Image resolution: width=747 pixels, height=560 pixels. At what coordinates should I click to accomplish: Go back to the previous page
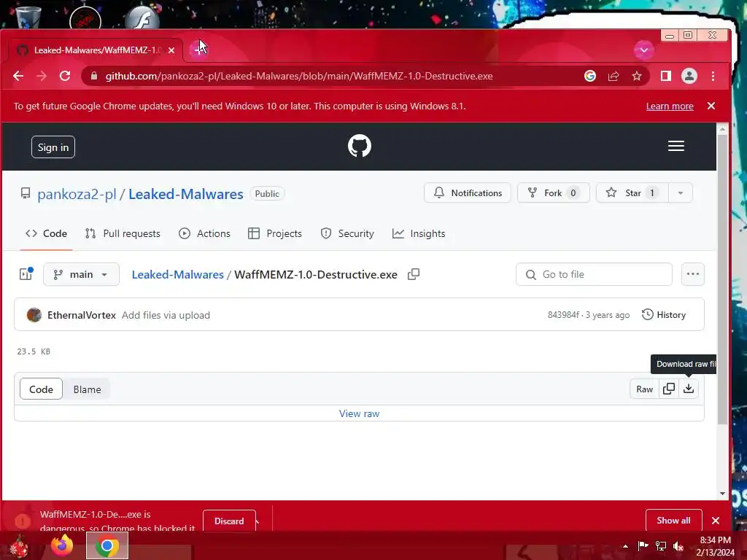18,76
